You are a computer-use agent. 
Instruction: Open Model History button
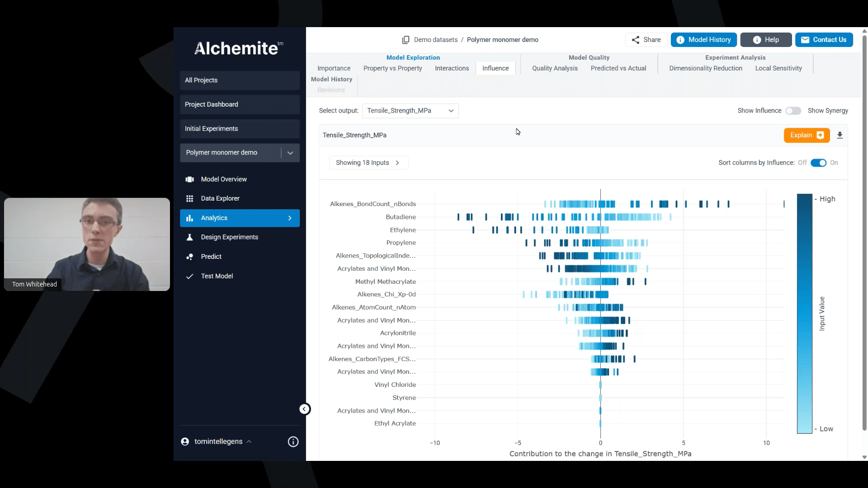[x=703, y=40]
